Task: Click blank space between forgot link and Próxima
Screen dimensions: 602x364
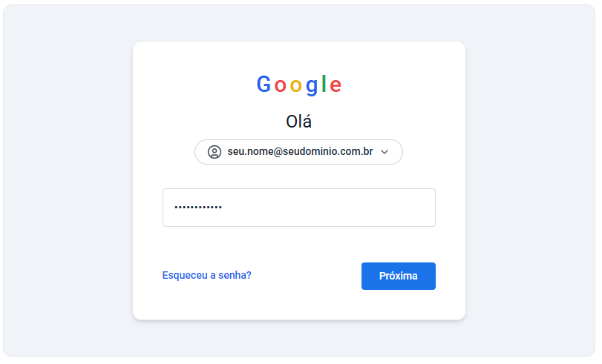Action: pos(306,276)
